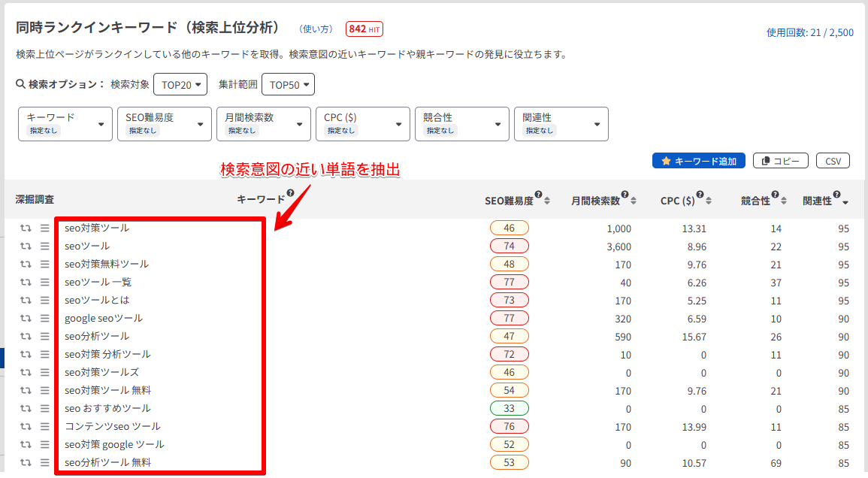Screen dimensions: 868x478
Task: Export results with the CSV button
Action: point(833,161)
